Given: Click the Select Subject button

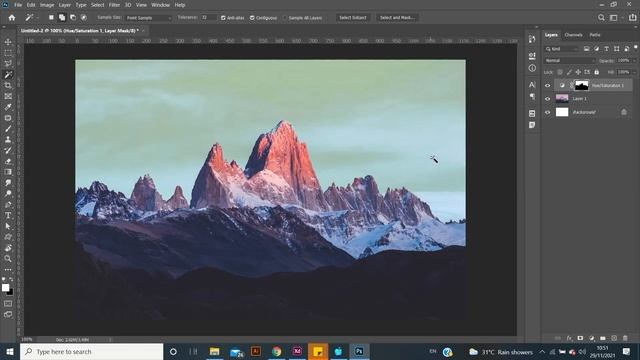Looking at the screenshot, I should pos(353,18).
